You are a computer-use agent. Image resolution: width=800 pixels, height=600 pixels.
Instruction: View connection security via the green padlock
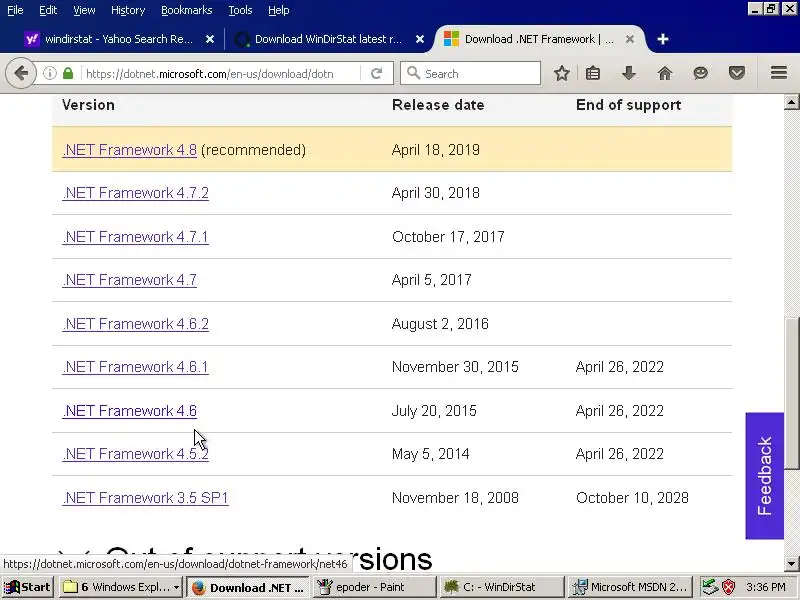click(x=68, y=73)
